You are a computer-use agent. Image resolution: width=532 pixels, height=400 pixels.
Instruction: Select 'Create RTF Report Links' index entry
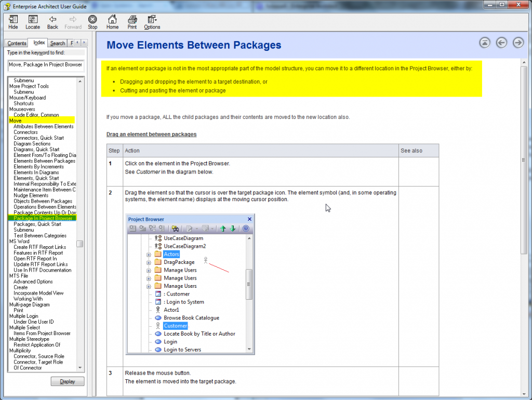coord(39,247)
